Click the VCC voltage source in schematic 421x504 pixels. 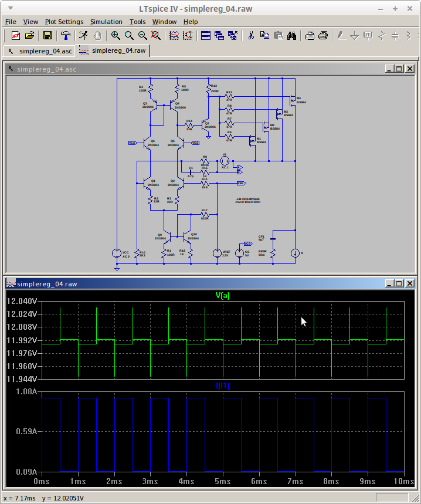click(117, 253)
